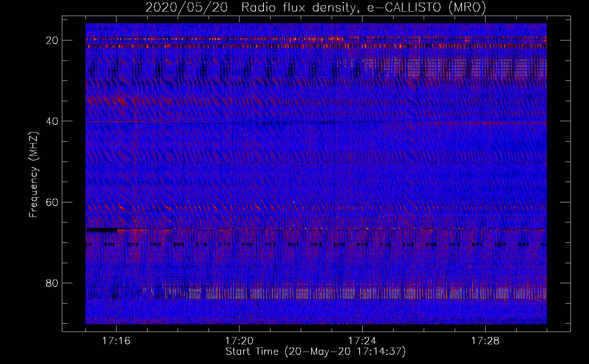Viewport: 589px width, 364px height.
Task: Click the plot title 'Radio flux density, e-CALLISTO (MRO)'
Action: coord(363,8)
